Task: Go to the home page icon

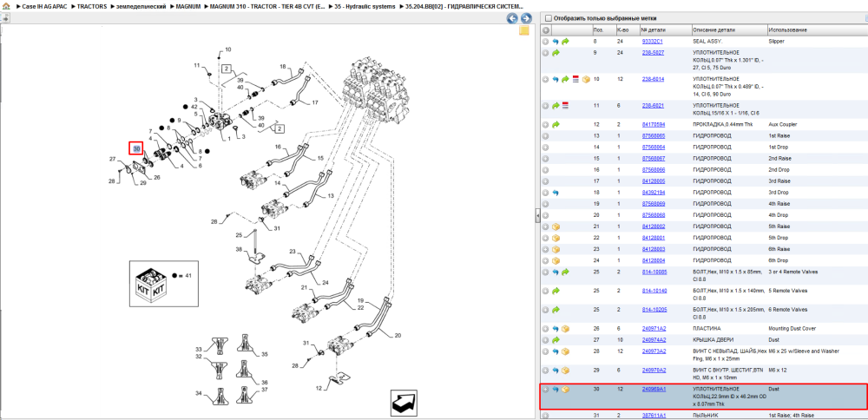Action: pyautogui.click(x=6, y=7)
